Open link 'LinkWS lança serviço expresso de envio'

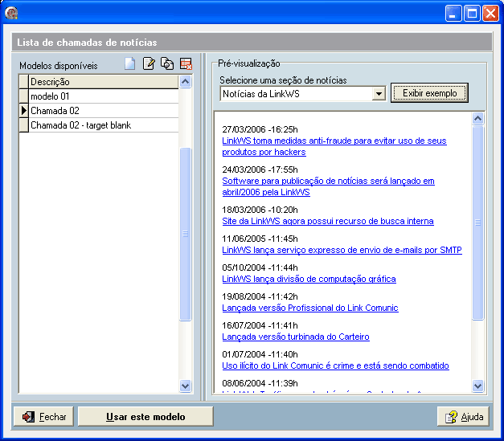click(x=342, y=250)
